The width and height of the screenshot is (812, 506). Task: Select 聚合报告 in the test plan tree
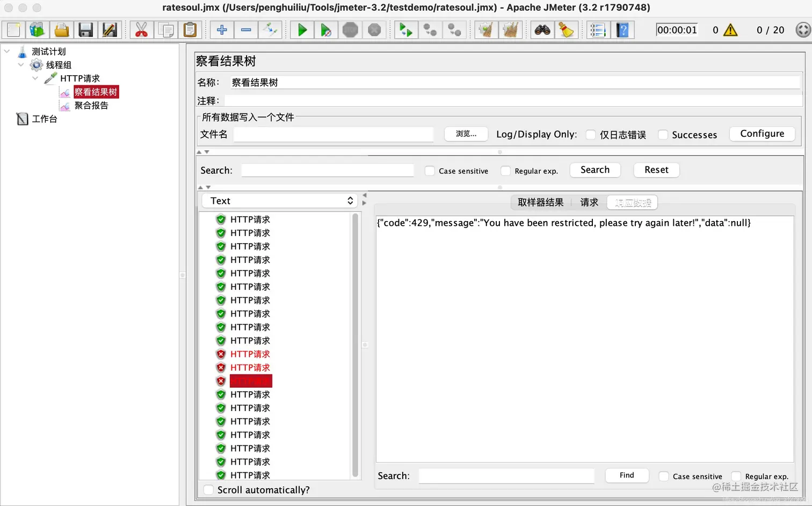91,105
